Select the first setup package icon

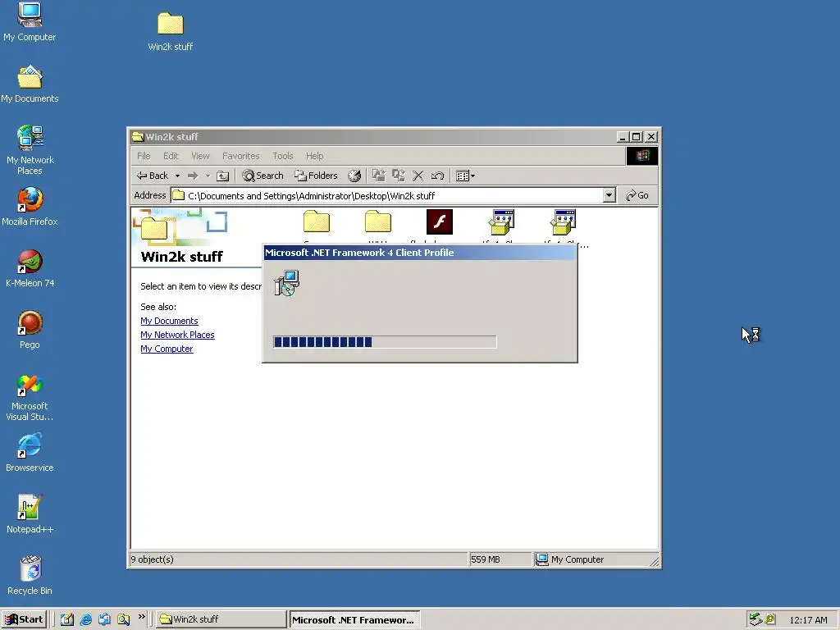[x=502, y=221]
